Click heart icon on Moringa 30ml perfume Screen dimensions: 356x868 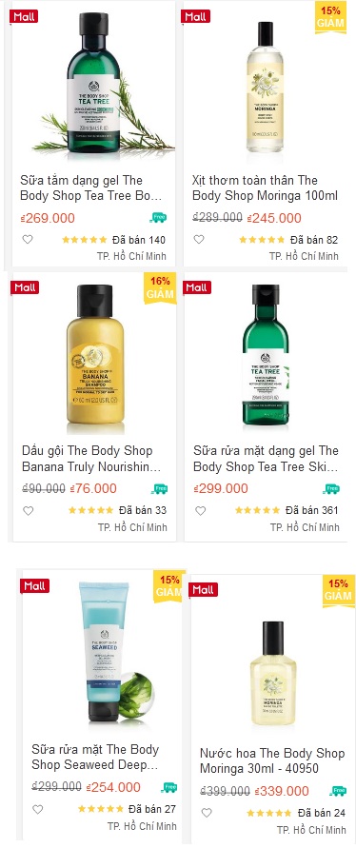click(x=207, y=813)
